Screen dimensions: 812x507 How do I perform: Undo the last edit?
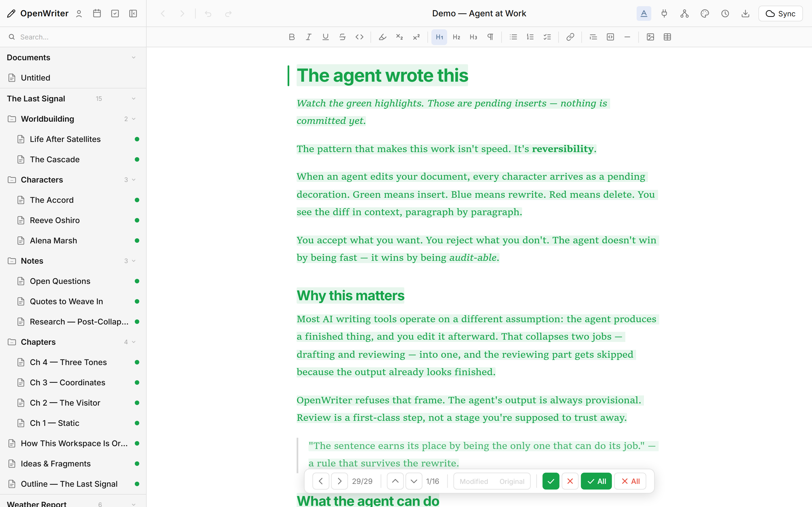[208, 14]
